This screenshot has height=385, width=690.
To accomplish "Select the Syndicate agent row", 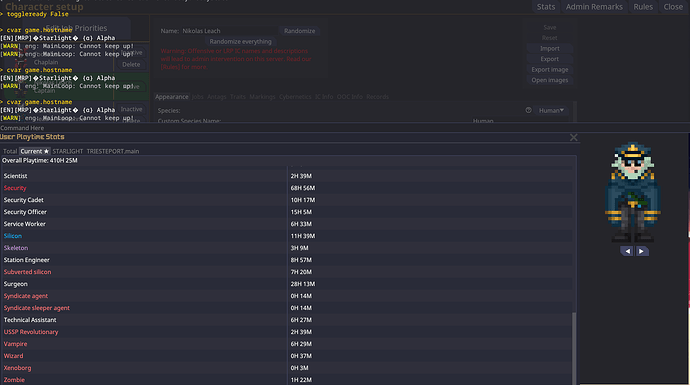I will pyautogui.click(x=287, y=296).
